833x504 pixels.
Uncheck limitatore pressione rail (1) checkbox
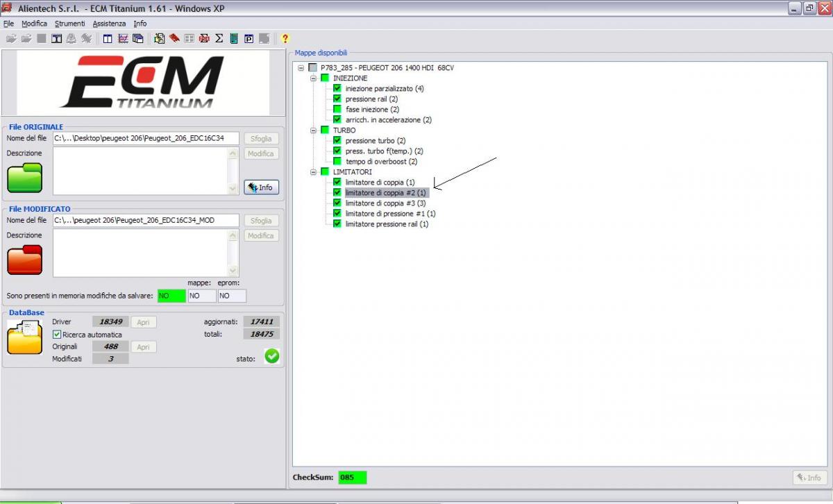[x=337, y=224]
